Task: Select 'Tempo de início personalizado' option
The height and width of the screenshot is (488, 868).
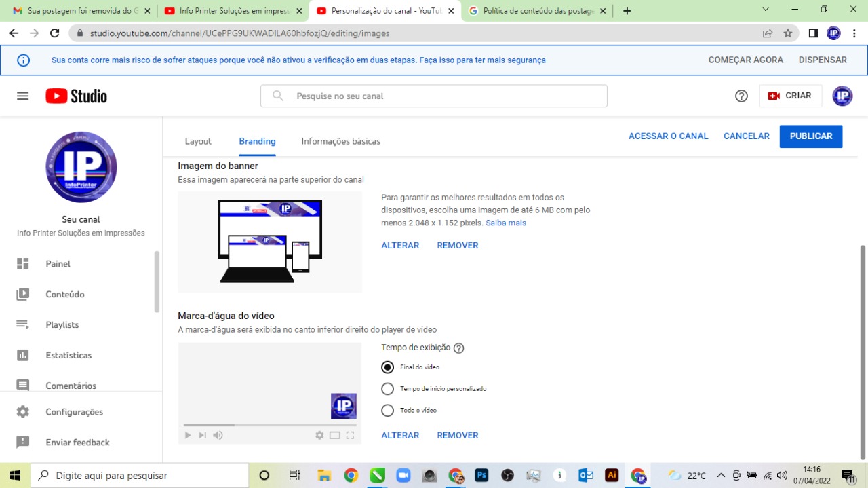Action: pos(387,389)
